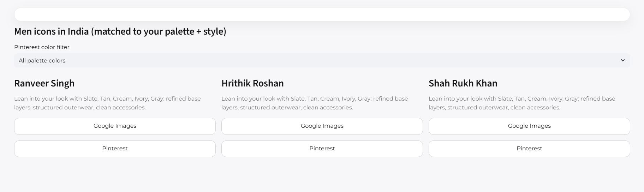The image size is (644, 192).
Task: Click the Ranveer Singh heading
Action: coord(44,83)
